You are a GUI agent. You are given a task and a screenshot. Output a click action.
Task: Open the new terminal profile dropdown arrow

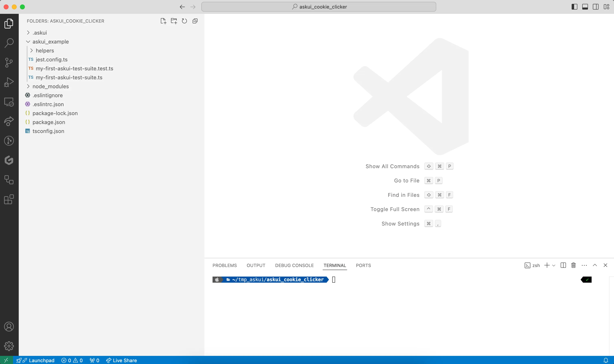(x=554, y=265)
